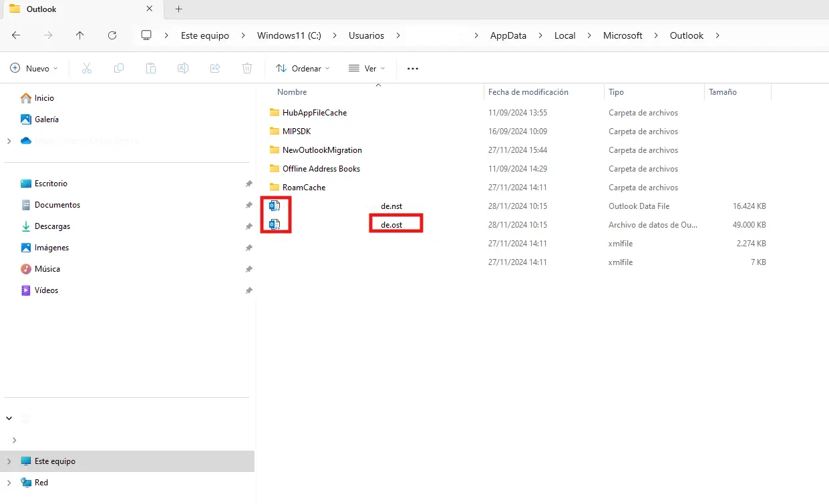
Task: Unpin Descargas using its pin icon
Action: 248,226
